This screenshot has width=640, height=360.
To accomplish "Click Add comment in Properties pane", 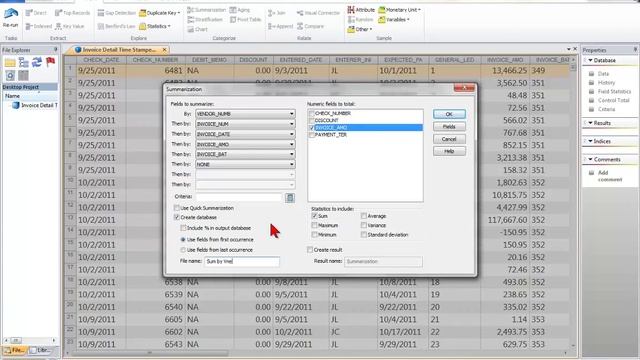I will [x=610, y=176].
